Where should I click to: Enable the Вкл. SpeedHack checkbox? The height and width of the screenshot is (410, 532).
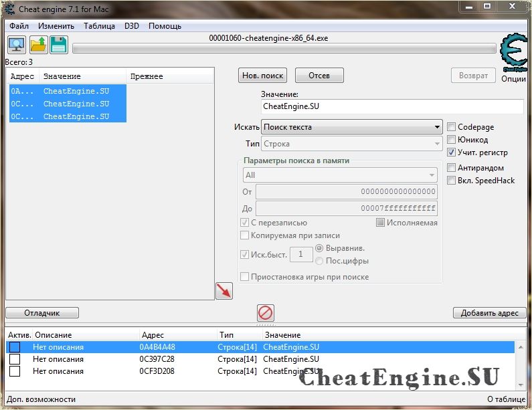pyautogui.click(x=451, y=180)
